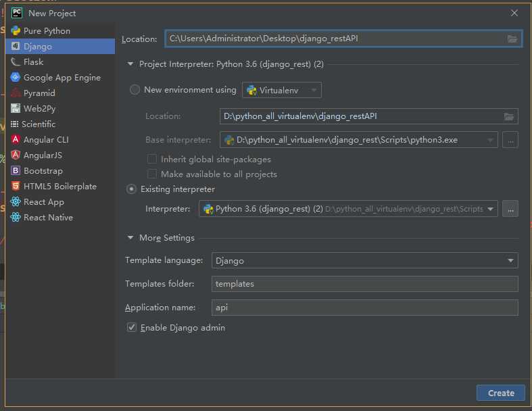
Task: Click the HTML5 Boilerplate icon
Action: coord(16,186)
